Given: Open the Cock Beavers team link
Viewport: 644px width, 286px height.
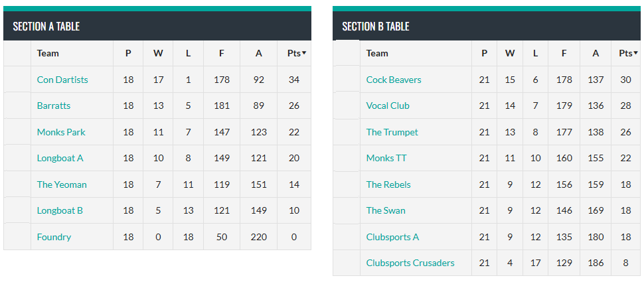Looking at the screenshot, I should coord(394,80).
